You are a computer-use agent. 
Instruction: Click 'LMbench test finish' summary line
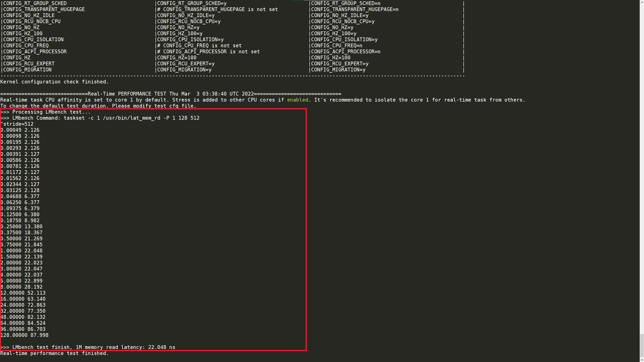coord(88,347)
